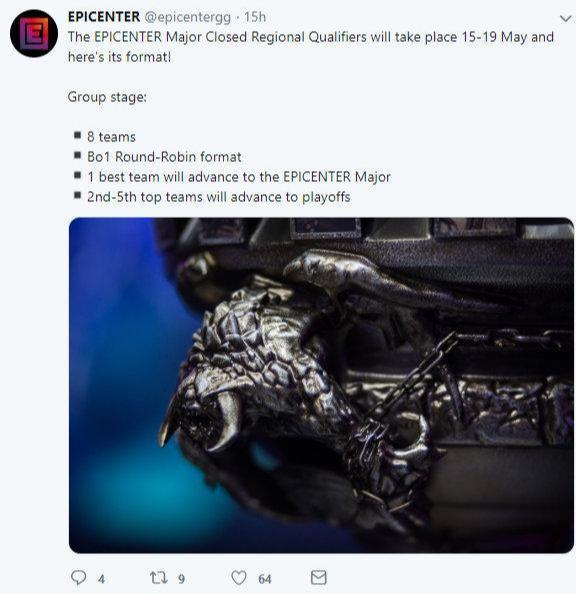Open the EPICENTER display name link
The height and width of the screenshot is (594, 576).
pyautogui.click(x=104, y=17)
